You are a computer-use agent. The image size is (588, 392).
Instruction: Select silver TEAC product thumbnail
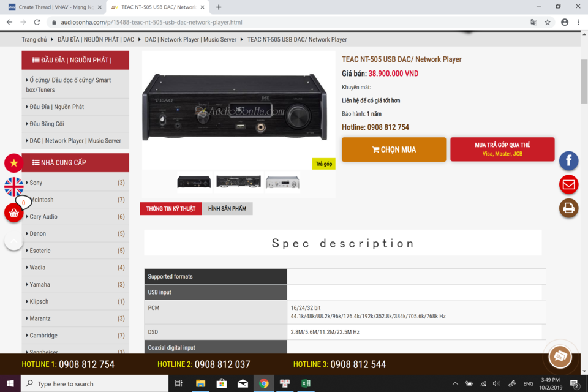pos(282,183)
